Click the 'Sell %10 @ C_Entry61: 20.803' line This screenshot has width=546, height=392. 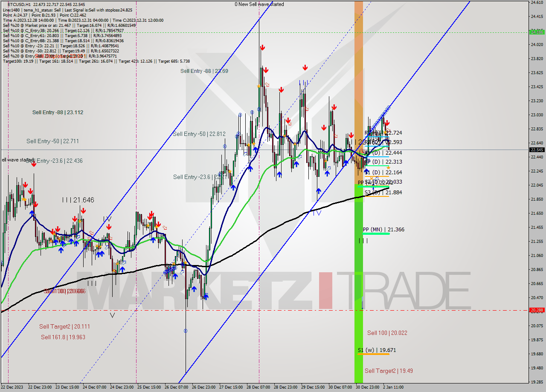(x=62, y=35)
